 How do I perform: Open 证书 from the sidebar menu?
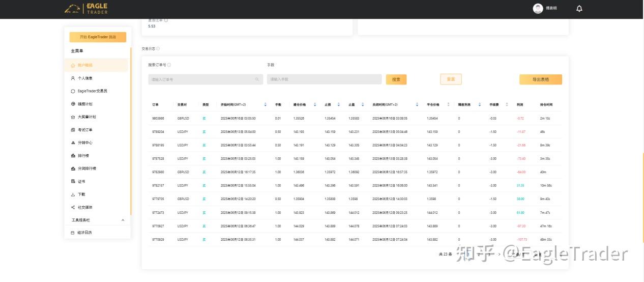click(x=81, y=181)
